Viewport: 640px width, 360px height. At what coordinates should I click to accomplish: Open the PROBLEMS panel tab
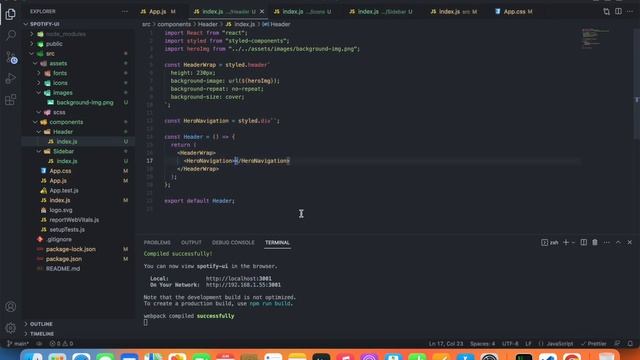point(157,242)
